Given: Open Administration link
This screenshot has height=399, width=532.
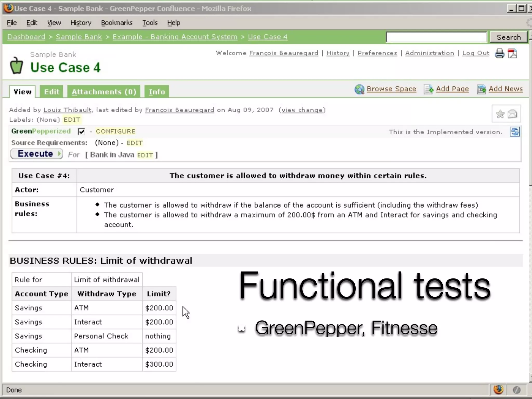Looking at the screenshot, I should coord(430,53).
